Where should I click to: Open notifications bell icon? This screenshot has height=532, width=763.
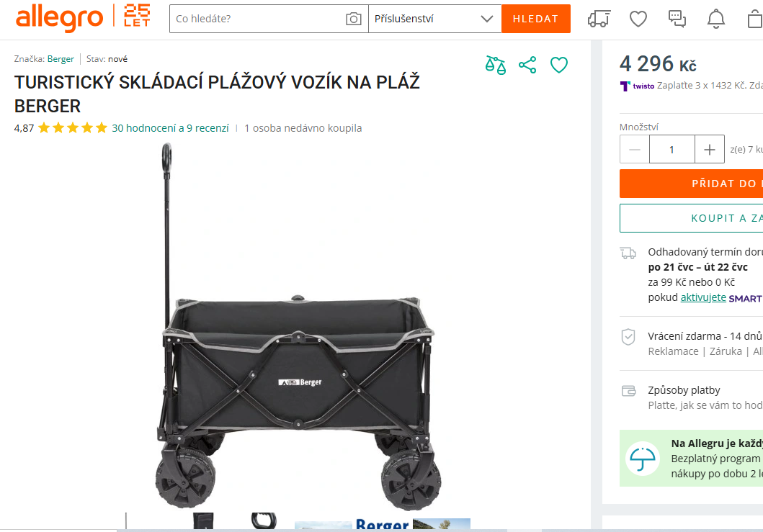(715, 19)
